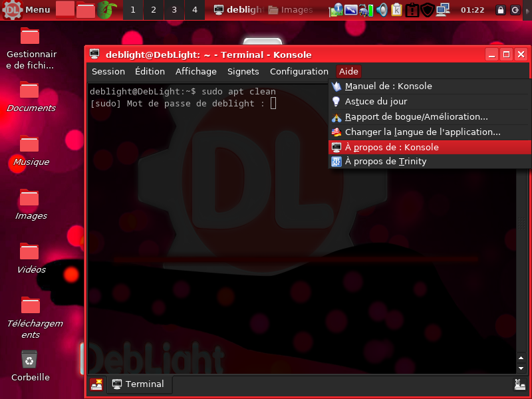
Task: Click the network monitors tray icon
Action: (443, 10)
